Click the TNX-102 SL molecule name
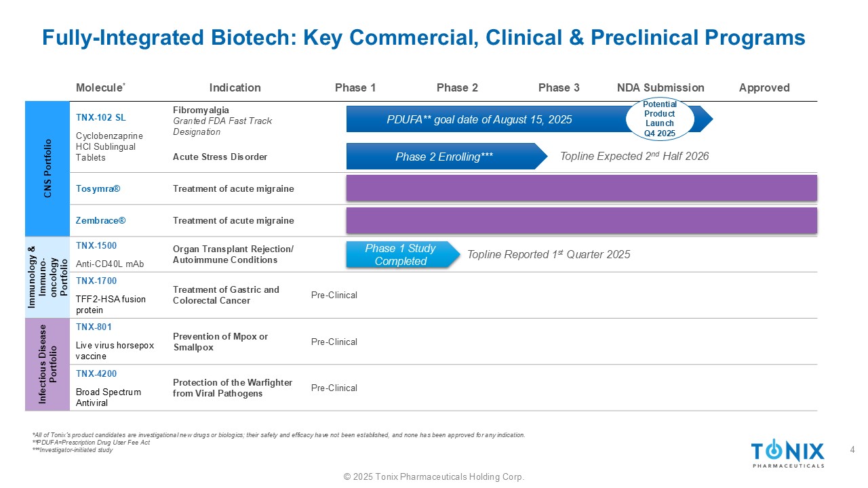Screen dimensions: 868x488 tap(101, 117)
